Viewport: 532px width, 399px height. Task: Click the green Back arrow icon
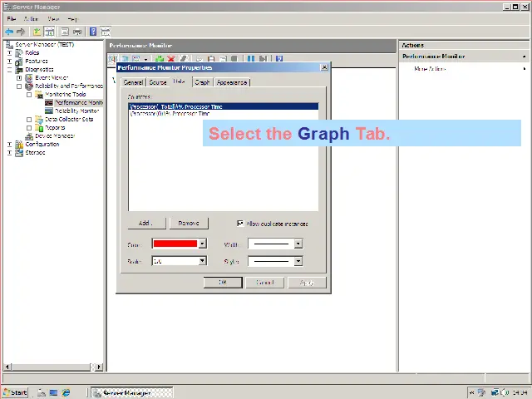(x=9, y=32)
